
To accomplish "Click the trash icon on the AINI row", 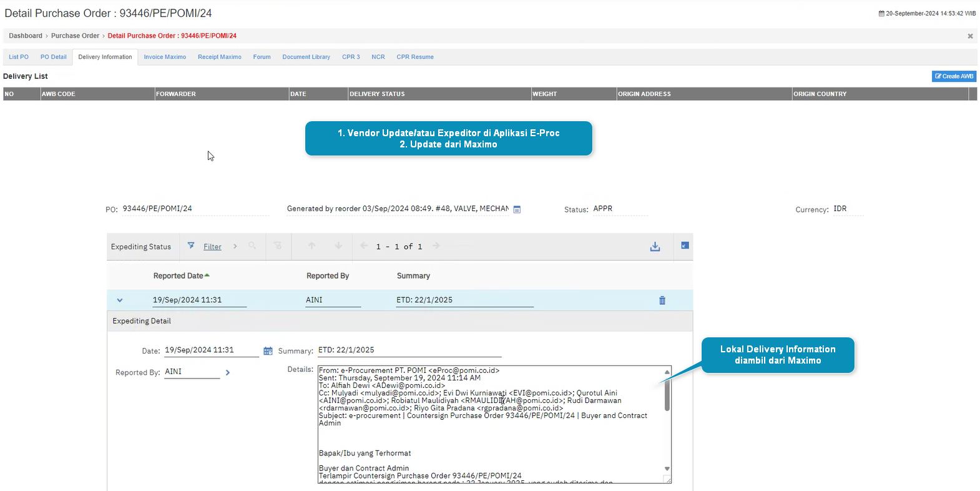I will (x=662, y=300).
